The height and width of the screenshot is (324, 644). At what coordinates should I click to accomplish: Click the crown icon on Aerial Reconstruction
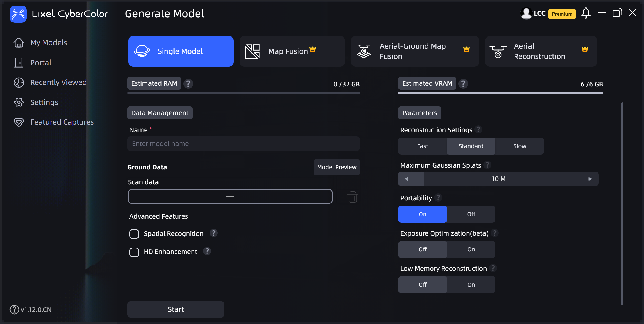[x=585, y=49]
